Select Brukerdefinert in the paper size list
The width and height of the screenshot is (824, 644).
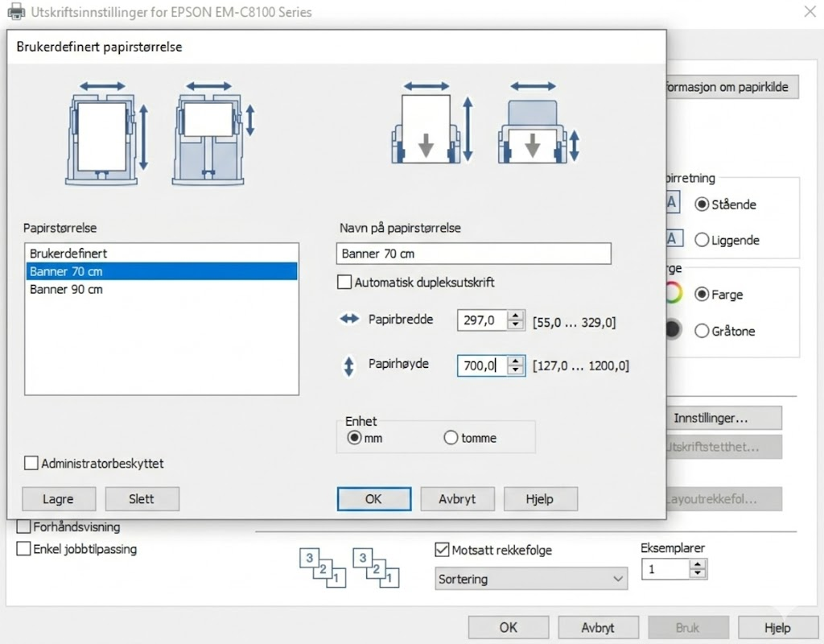click(68, 253)
